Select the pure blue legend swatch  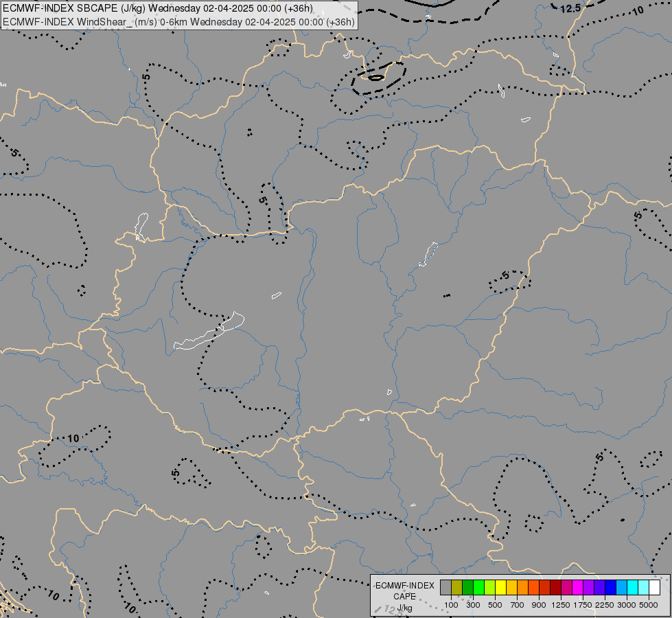(611, 588)
